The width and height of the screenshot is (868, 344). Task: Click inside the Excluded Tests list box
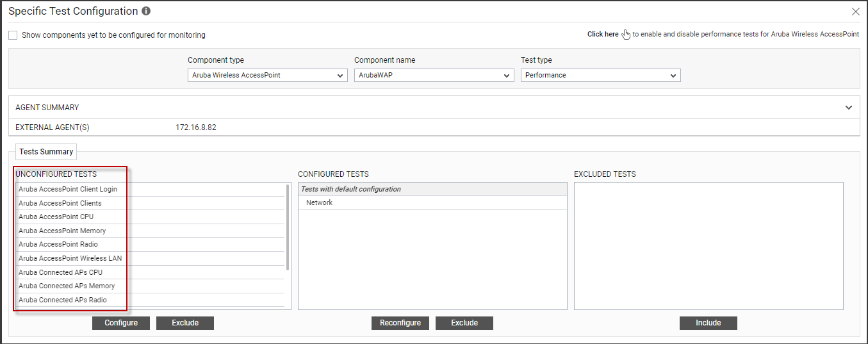pos(708,246)
